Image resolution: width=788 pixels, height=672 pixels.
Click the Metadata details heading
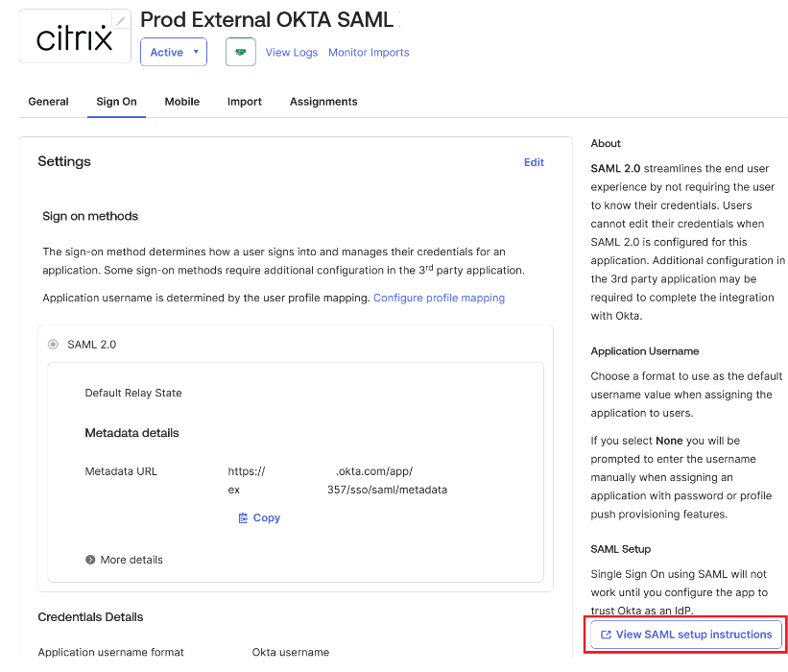(x=131, y=433)
